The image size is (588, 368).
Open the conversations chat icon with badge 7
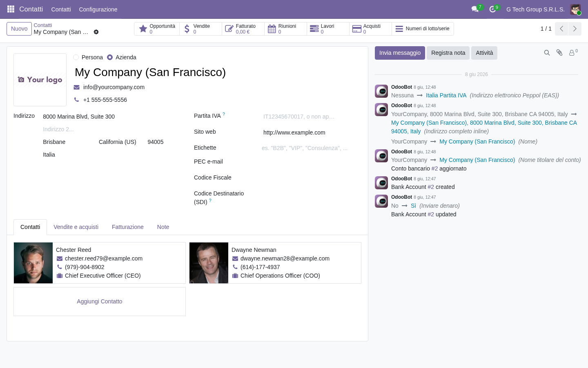click(475, 9)
